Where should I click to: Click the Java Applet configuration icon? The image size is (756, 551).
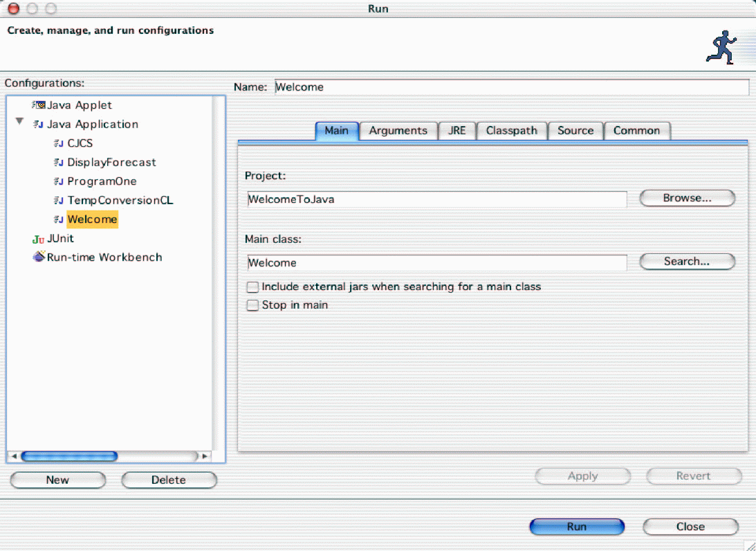click(x=39, y=105)
